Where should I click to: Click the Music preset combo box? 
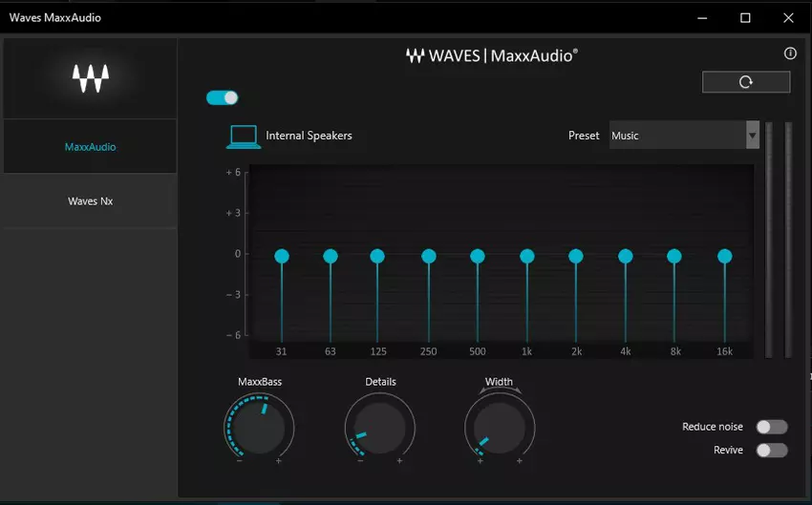pos(676,136)
